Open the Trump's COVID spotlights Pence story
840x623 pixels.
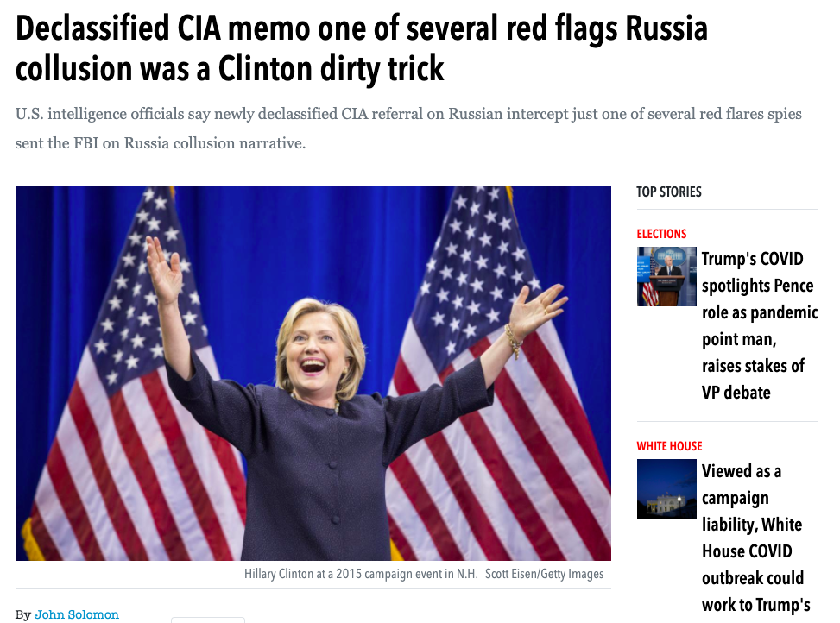tap(760, 325)
